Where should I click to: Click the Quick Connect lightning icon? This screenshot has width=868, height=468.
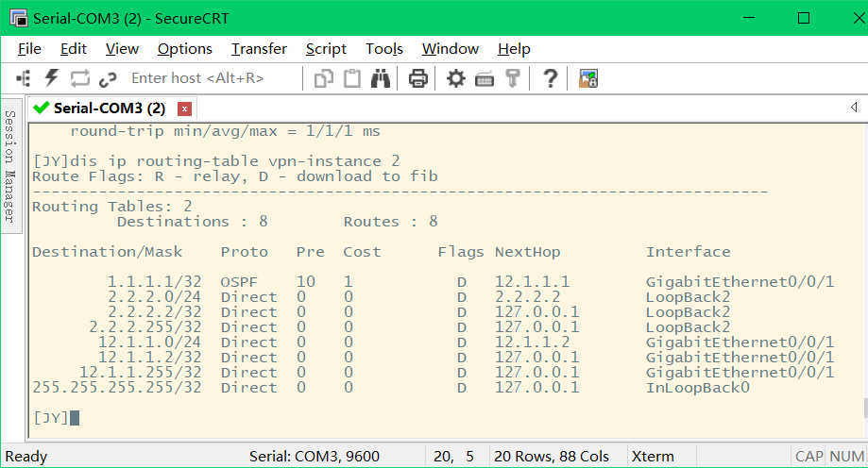coord(52,78)
